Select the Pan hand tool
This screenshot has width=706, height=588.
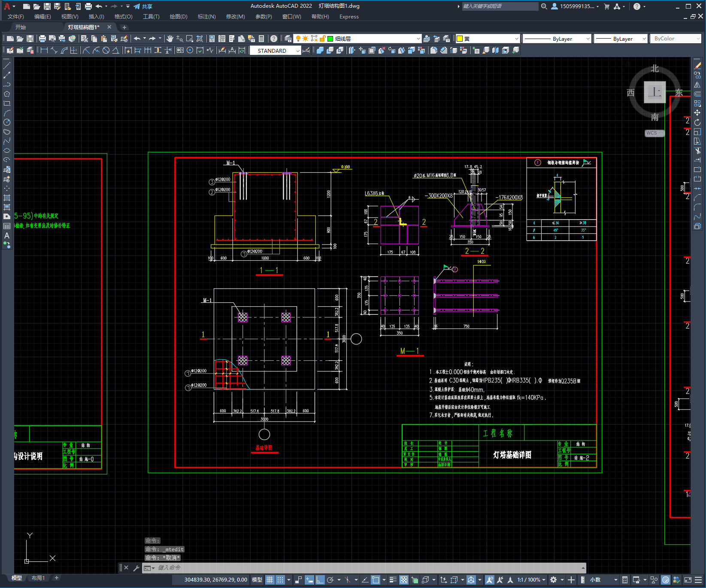pos(170,39)
